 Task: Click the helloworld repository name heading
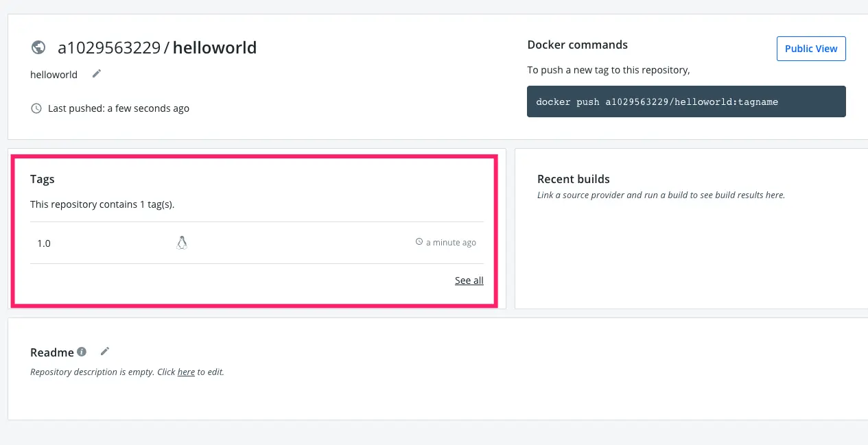(215, 47)
